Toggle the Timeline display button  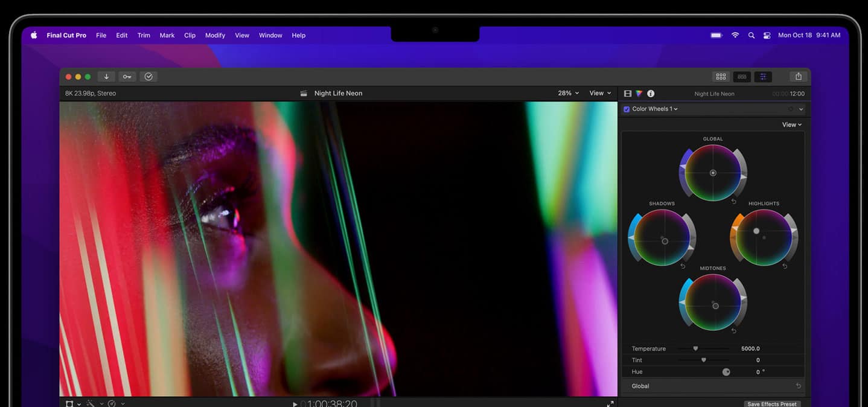742,77
